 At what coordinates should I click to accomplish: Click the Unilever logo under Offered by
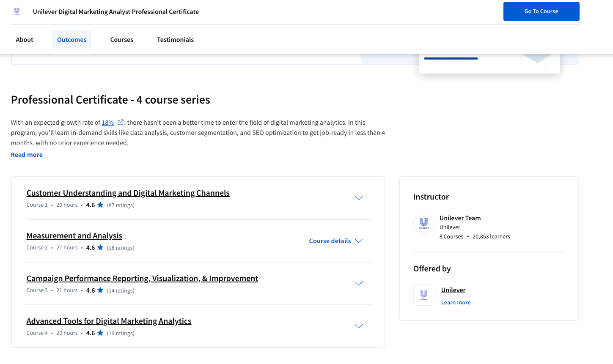pyautogui.click(x=423, y=295)
